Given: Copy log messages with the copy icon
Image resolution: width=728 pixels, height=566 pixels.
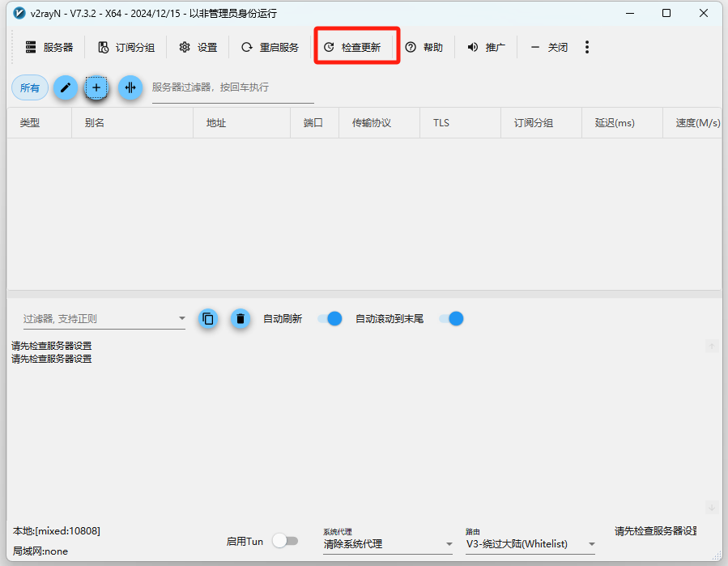Looking at the screenshot, I should (x=208, y=318).
